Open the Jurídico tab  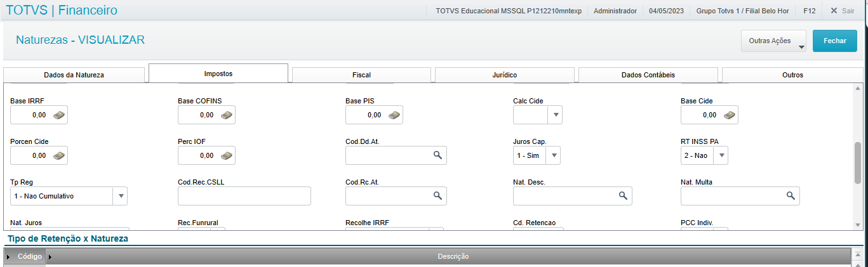pyautogui.click(x=505, y=75)
